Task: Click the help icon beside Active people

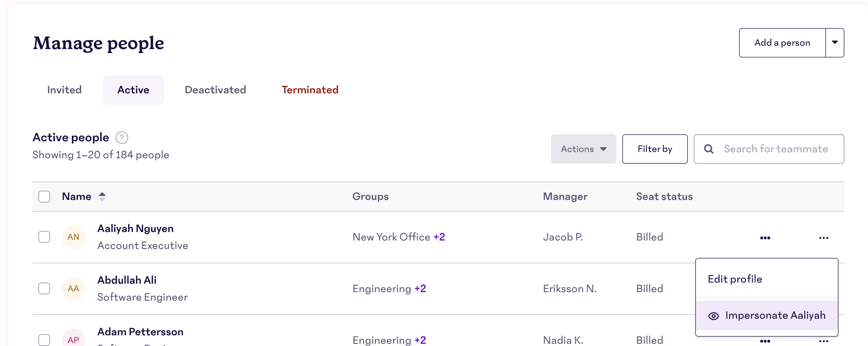Action: [x=122, y=138]
